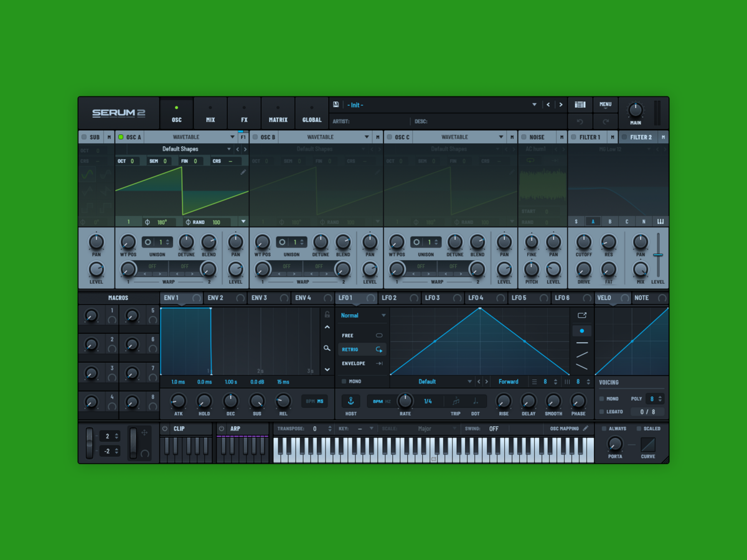747x560 pixels.
Task: Toggle OSC A on/off
Action: 121,137
